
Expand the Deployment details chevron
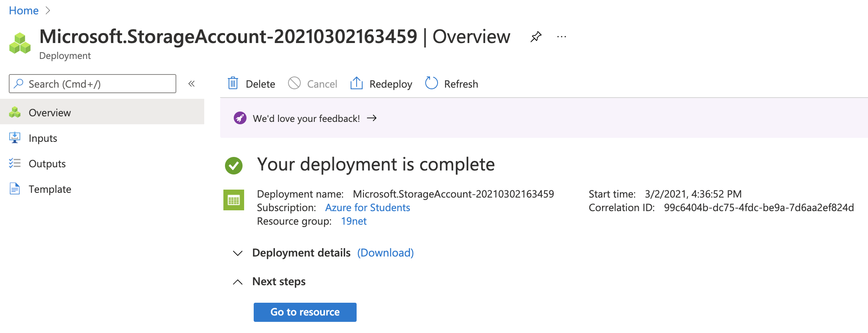click(238, 253)
